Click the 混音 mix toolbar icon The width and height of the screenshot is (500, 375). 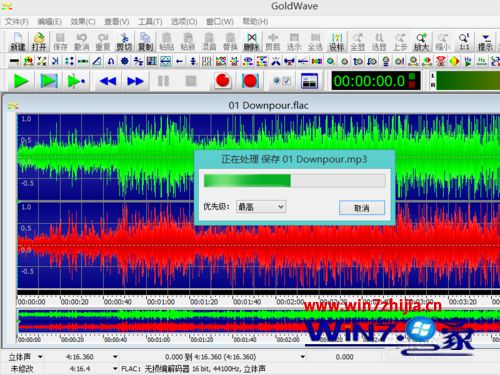(x=209, y=42)
